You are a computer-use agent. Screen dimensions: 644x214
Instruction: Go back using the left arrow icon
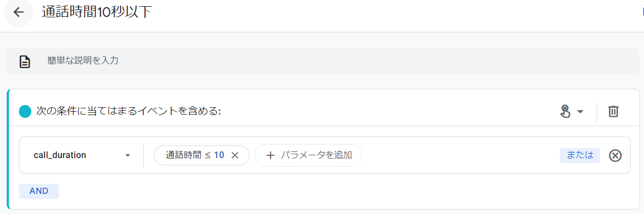click(18, 12)
